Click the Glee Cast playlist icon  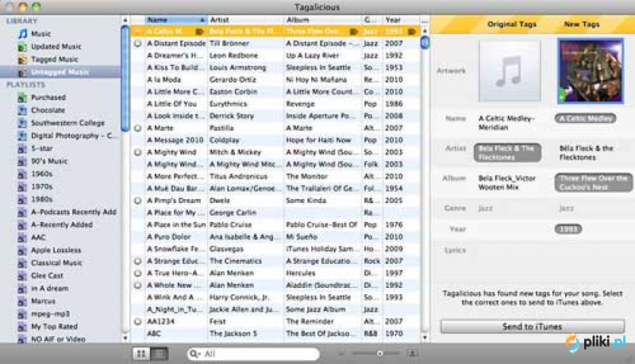pyautogui.click(x=23, y=276)
